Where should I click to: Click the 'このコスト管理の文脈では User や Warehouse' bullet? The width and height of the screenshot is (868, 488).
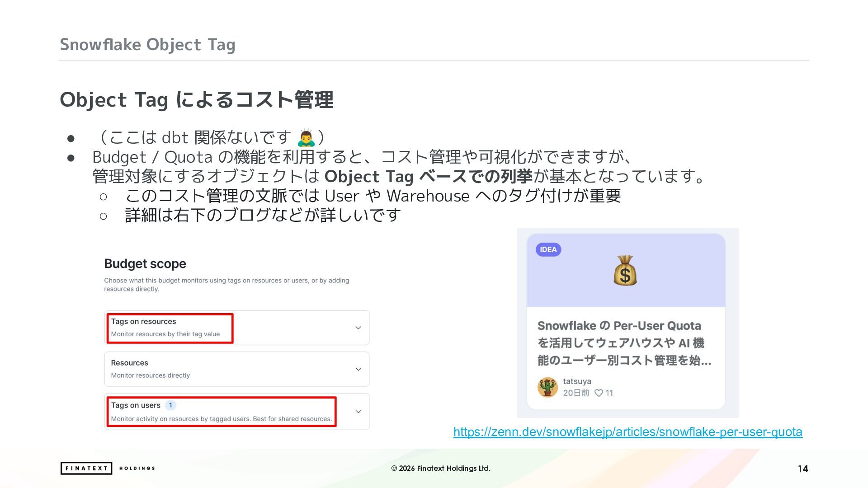tap(373, 196)
